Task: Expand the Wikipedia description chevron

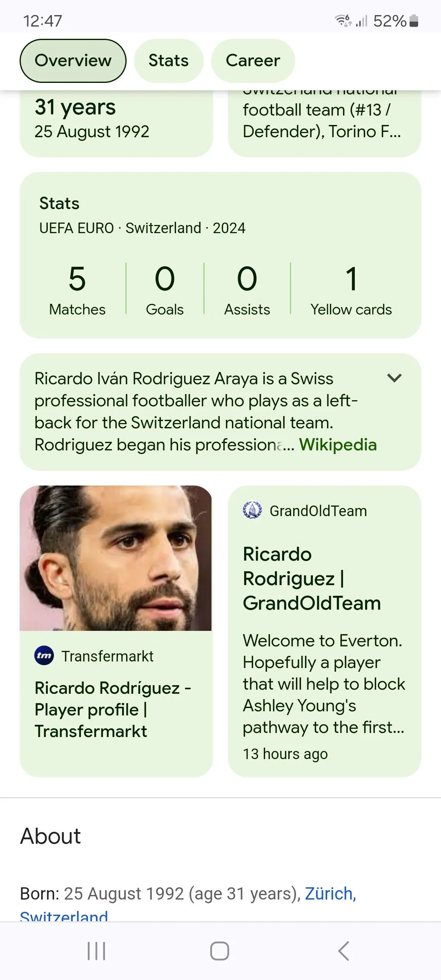Action: click(x=394, y=378)
